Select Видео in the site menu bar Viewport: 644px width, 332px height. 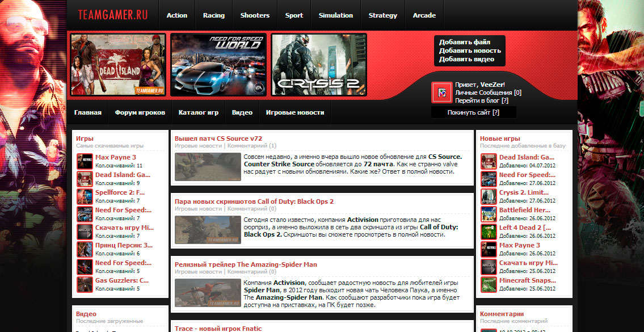(242, 112)
